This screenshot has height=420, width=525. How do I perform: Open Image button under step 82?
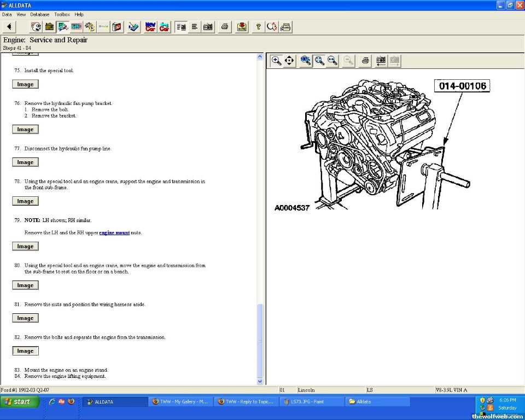[25, 351]
